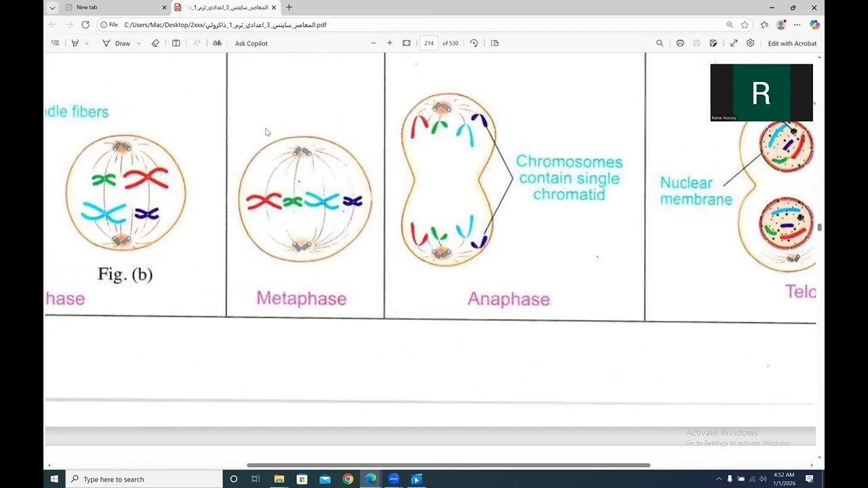Image resolution: width=868 pixels, height=488 pixels.
Task: Open PDF viewer settings gear
Action: tap(750, 43)
